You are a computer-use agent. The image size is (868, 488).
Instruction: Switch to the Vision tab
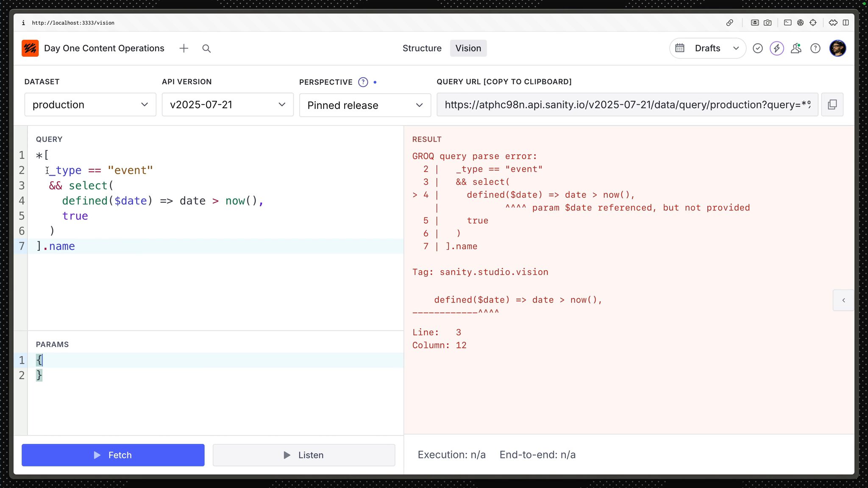pyautogui.click(x=468, y=48)
